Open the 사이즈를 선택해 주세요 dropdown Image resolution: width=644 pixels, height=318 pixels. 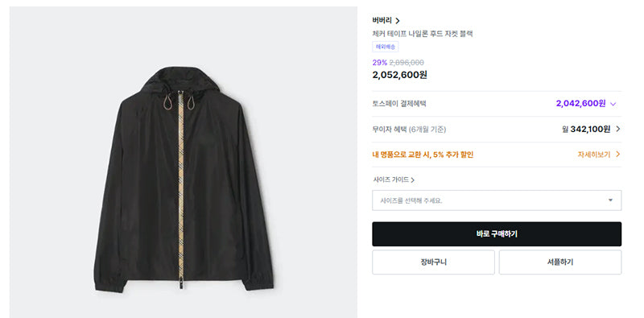[497, 200]
